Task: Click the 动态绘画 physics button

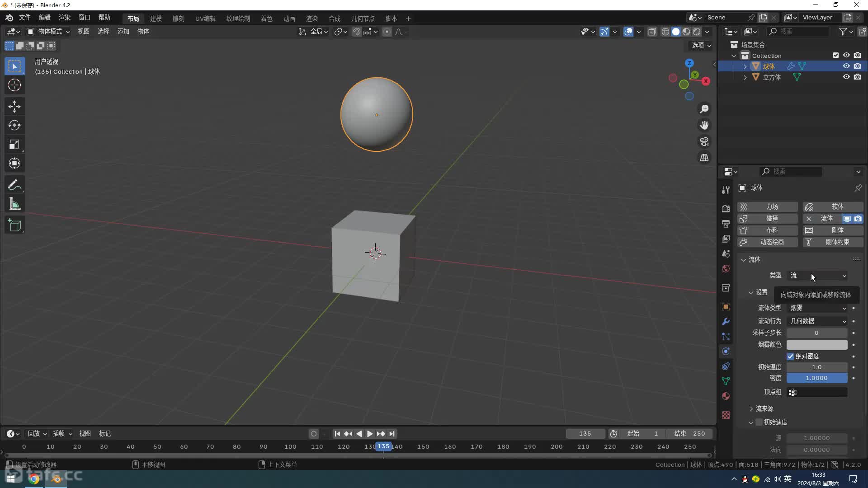Action: [767, 242]
